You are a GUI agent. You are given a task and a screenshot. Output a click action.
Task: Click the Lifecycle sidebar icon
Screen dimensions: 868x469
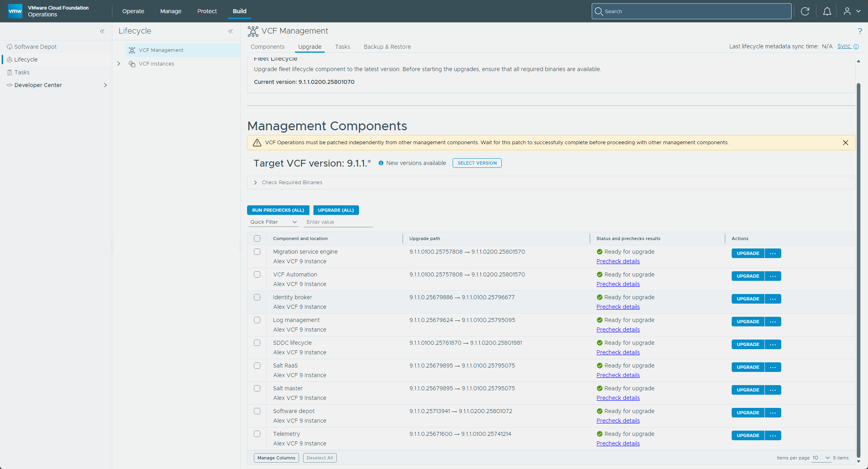10,60
